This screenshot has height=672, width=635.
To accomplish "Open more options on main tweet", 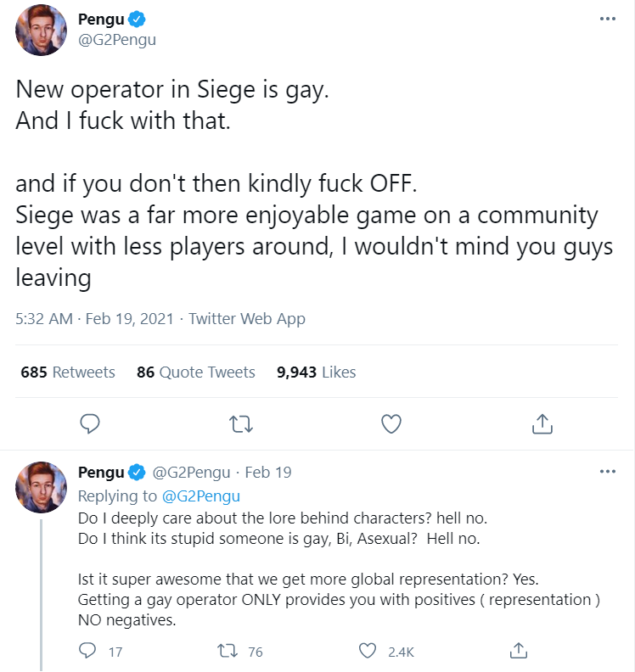I will 607,20.
